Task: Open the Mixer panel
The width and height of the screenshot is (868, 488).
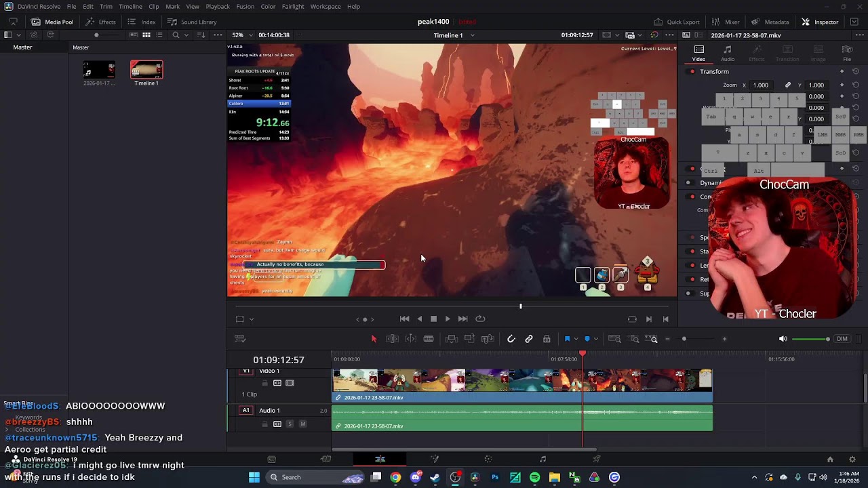Action: pos(725,22)
